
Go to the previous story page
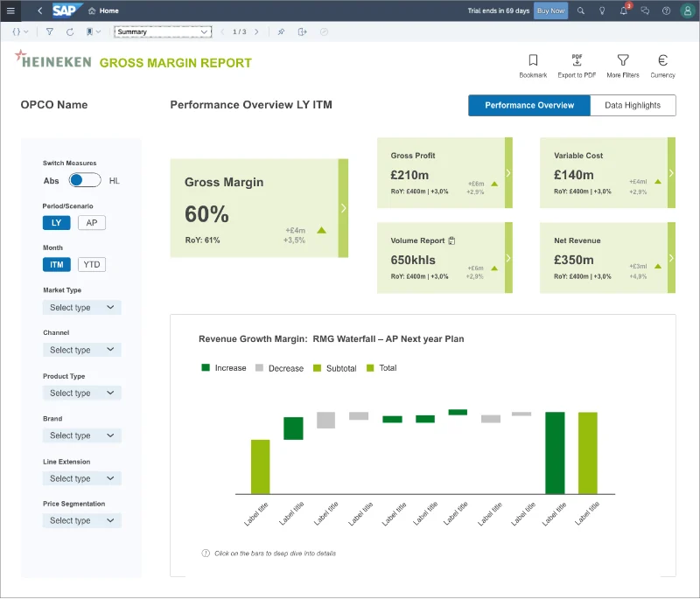point(222,31)
